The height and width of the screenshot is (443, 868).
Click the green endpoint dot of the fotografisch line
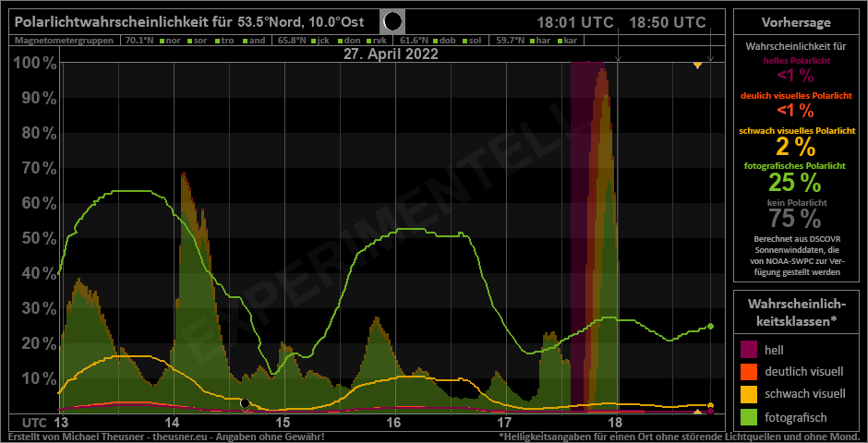point(710,326)
